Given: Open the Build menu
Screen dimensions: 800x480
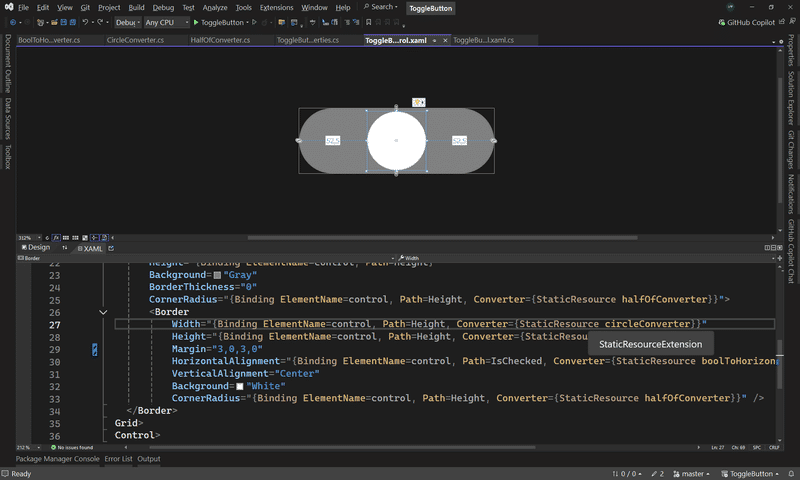Looking at the screenshot, I should point(136,8).
